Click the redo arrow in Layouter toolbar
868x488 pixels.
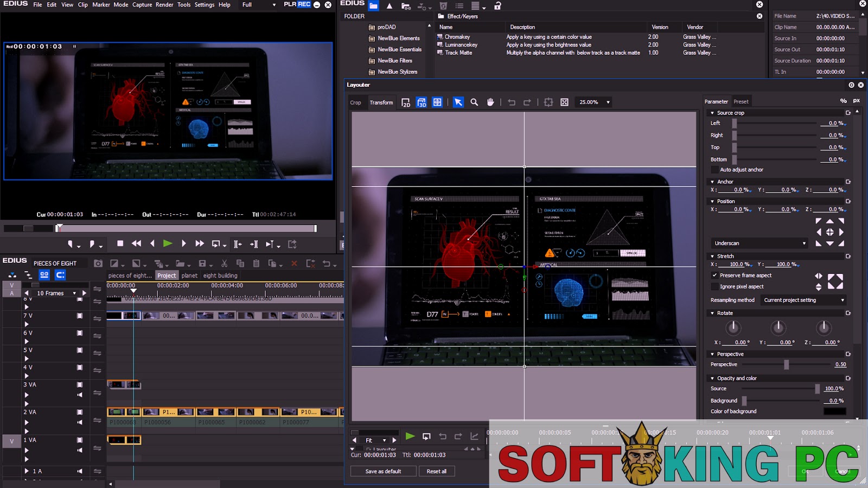click(527, 102)
